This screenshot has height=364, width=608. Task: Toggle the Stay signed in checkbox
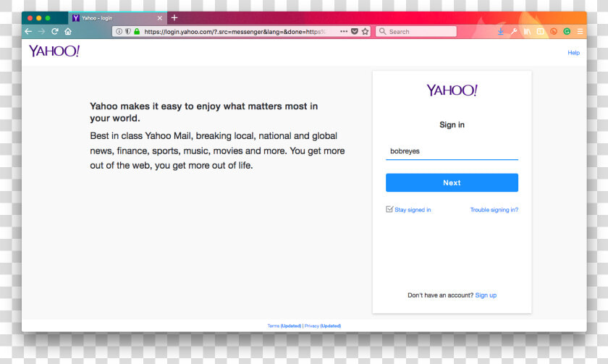[x=389, y=209]
